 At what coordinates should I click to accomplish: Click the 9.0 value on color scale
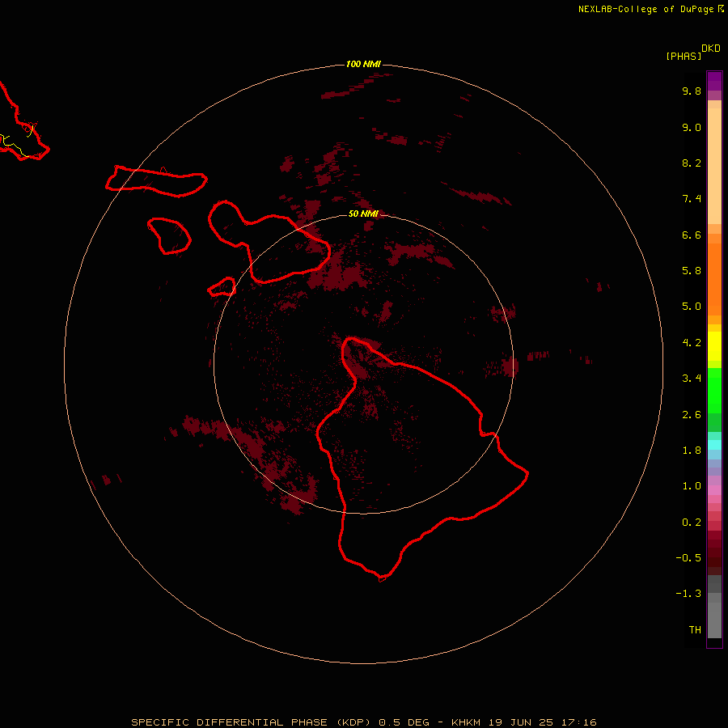click(x=692, y=127)
